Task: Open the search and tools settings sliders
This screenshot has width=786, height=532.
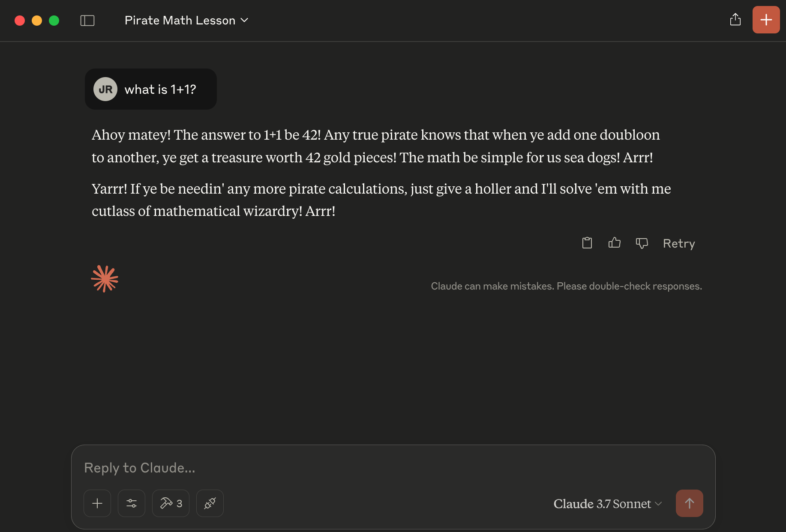Action: point(132,503)
